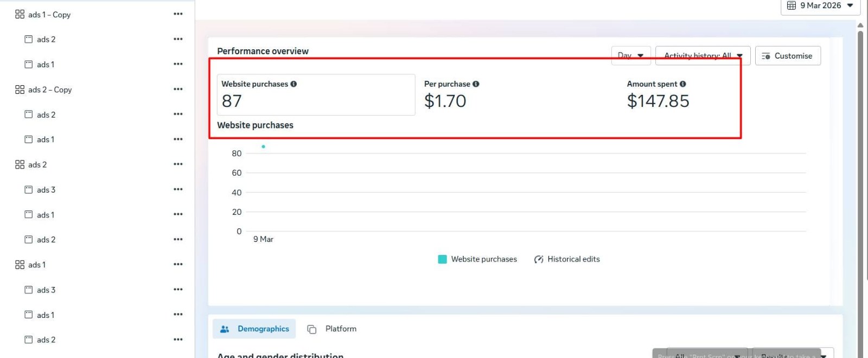Click the $1.70 per purchase value
868x358 pixels.
pyautogui.click(x=445, y=101)
